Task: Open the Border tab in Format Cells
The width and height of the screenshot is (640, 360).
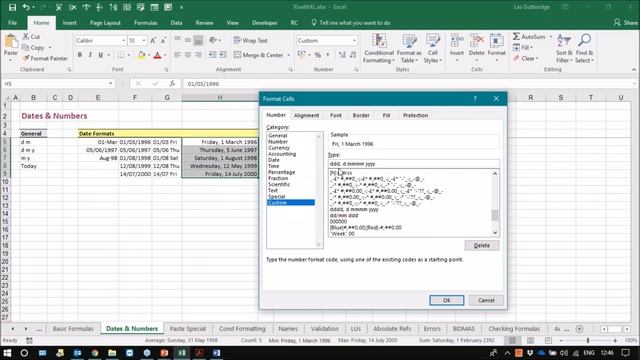Action: [361, 116]
